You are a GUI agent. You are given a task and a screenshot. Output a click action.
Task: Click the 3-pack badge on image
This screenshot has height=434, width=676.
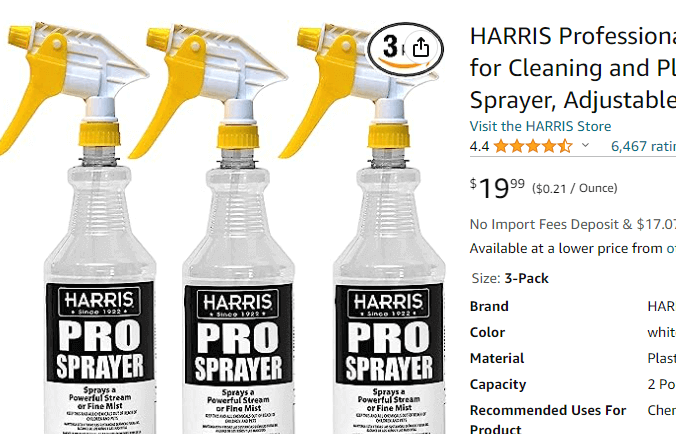coord(391,48)
